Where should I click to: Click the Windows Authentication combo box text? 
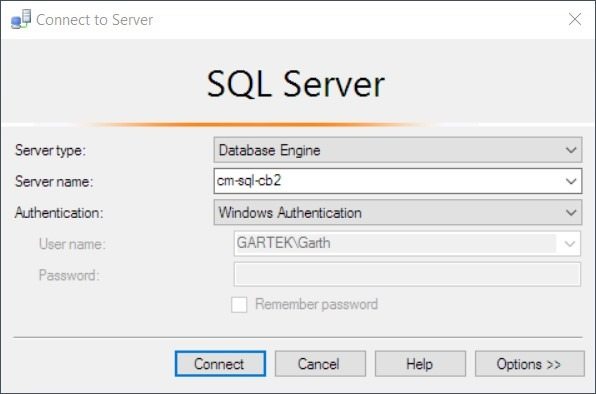pyautogui.click(x=290, y=212)
